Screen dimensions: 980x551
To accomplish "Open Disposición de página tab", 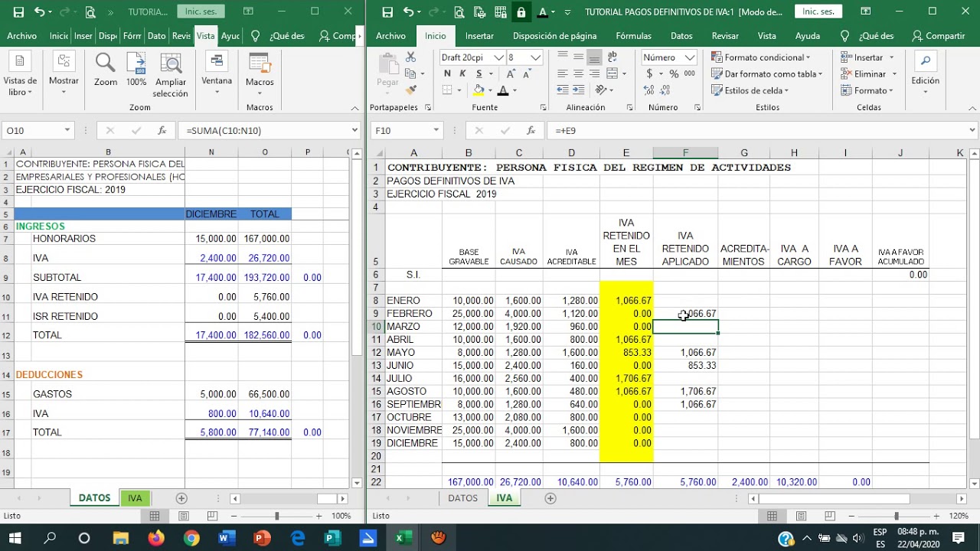I will 554,36.
